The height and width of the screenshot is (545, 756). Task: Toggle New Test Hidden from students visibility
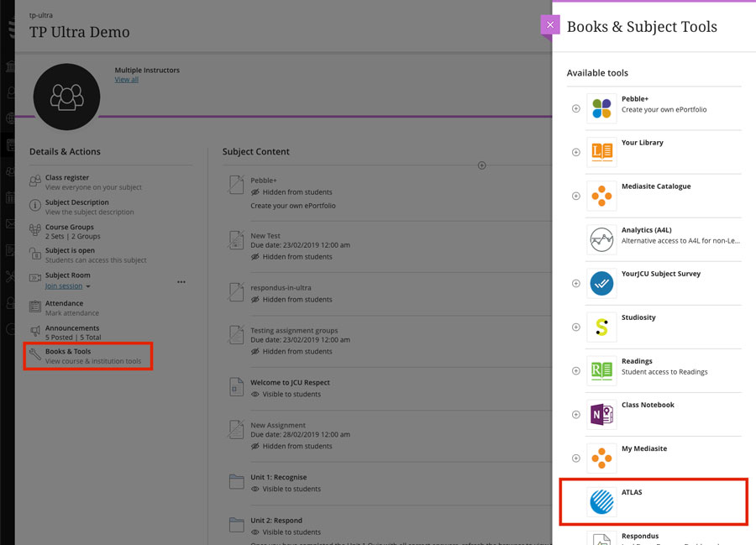291,257
